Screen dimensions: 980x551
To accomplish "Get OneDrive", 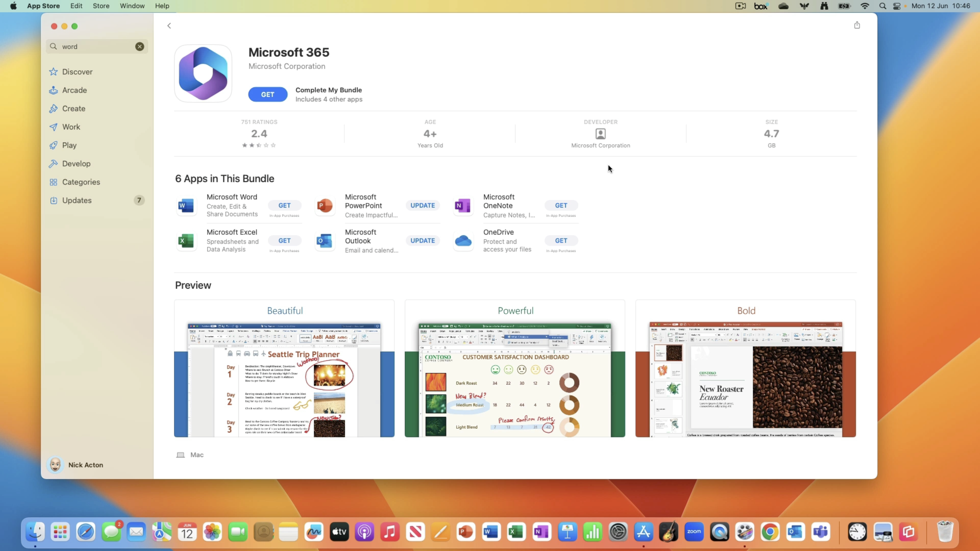I will click(x=561, y=241).
